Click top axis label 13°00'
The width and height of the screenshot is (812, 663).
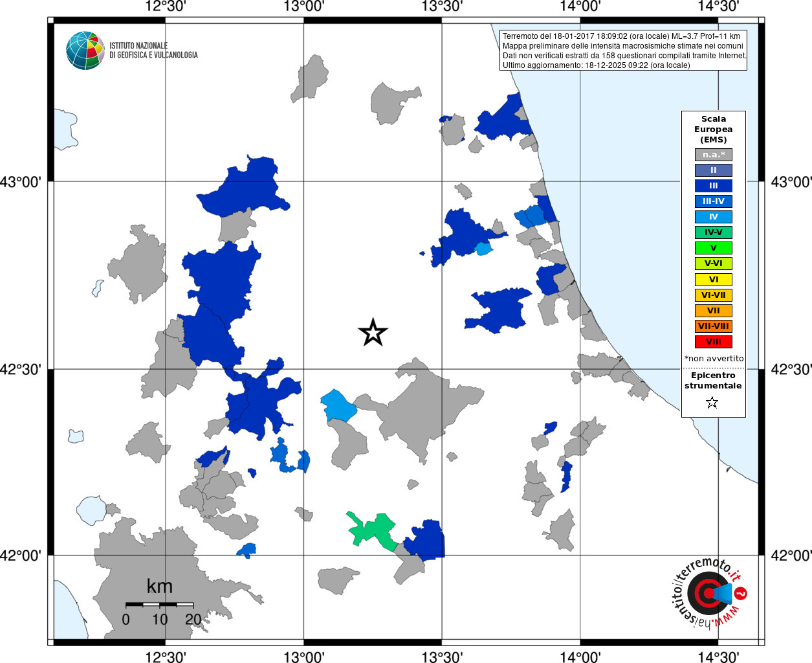click(303, 6)
